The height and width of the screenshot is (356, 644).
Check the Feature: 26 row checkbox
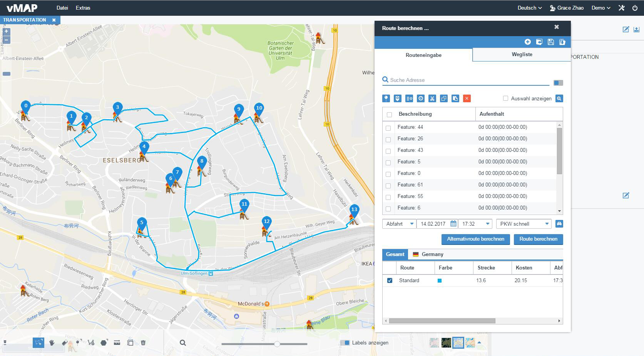388,140
